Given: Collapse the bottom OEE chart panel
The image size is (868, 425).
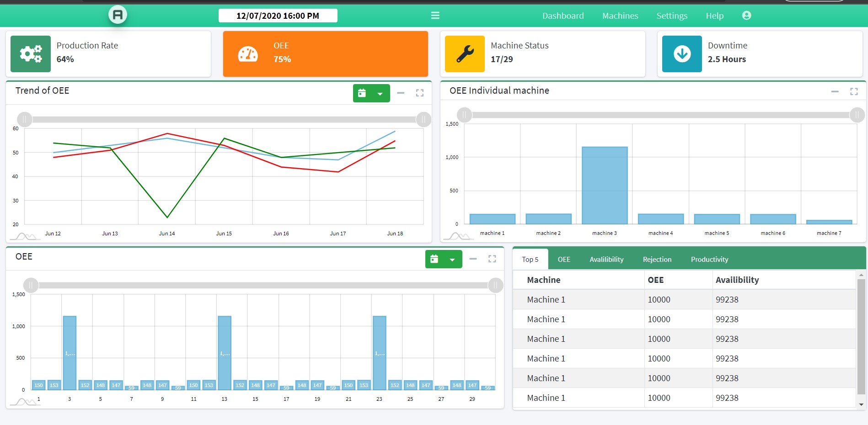Looking at the screenshot, I should [473, 259].
